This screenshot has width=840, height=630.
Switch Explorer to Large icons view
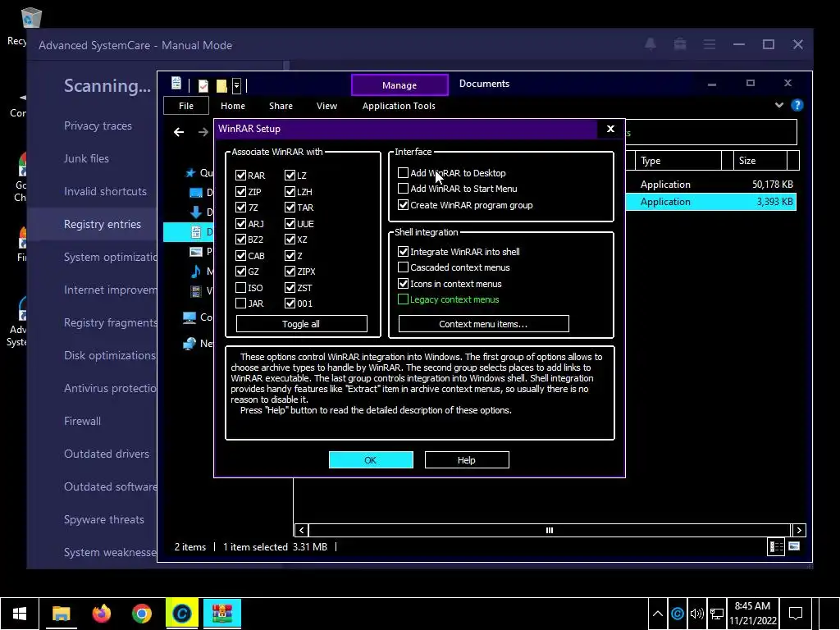[794, 546]
